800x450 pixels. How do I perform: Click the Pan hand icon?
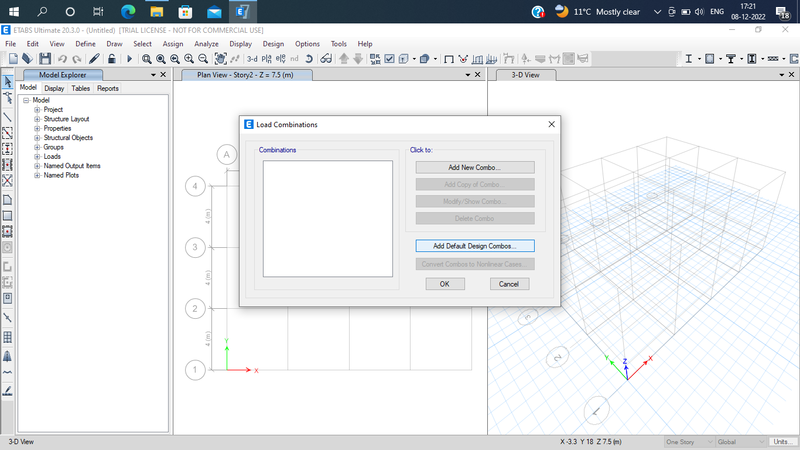pos(220,59)
